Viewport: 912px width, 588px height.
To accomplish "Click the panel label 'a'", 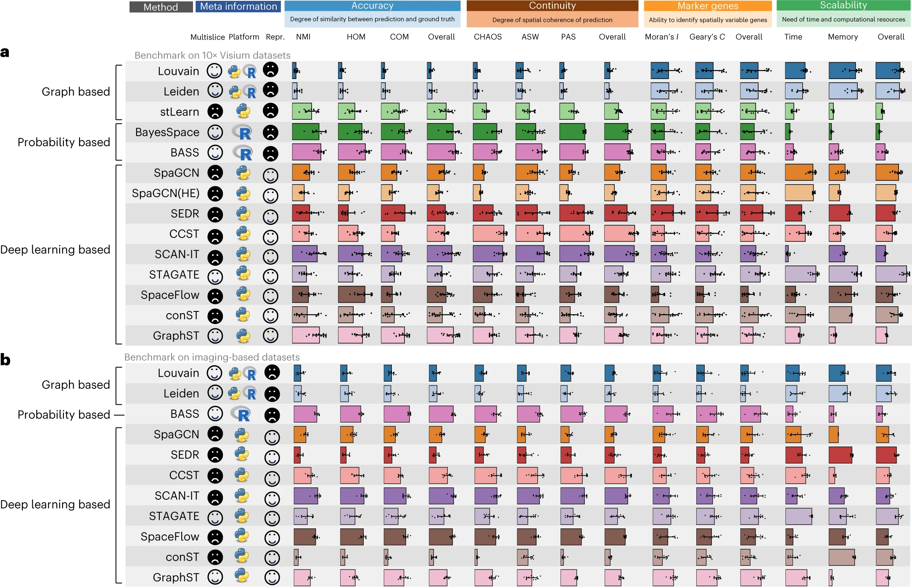I will [x=5, y=53].
